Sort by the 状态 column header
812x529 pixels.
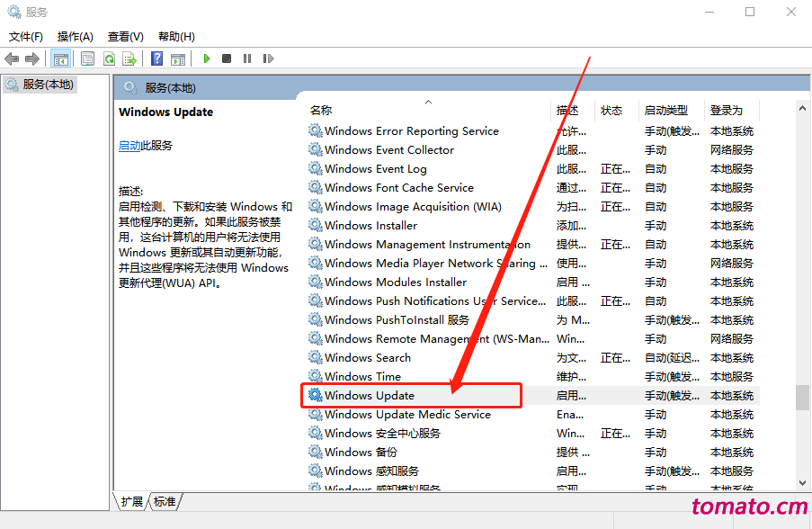611,111
